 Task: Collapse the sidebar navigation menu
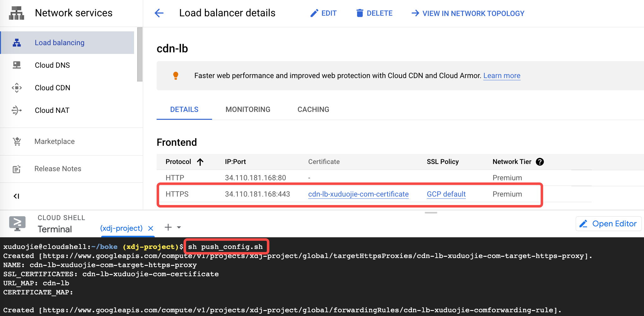click(16, 196)
